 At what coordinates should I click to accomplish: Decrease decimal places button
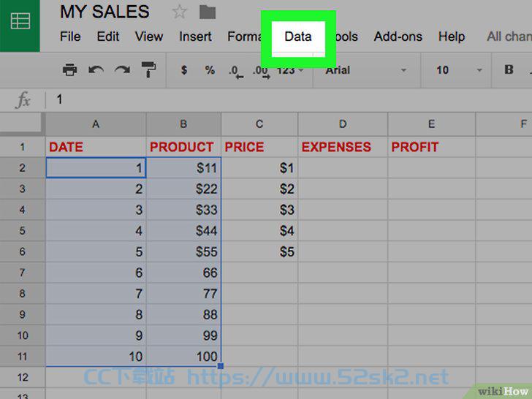(x=236, y=72)
